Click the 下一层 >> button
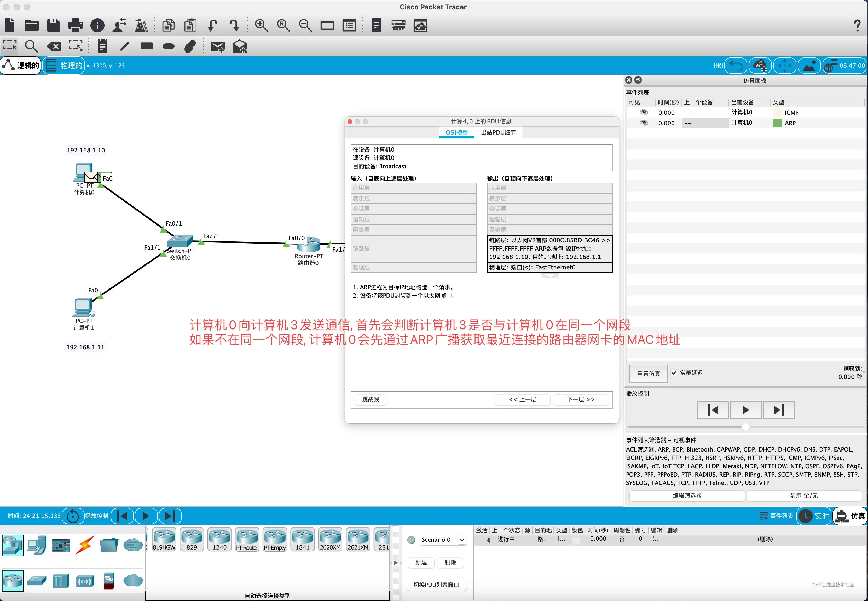Screen dimensions: 868x601 click(x=581, y=400)
